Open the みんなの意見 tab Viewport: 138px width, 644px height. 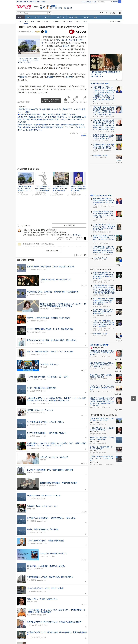73,17
